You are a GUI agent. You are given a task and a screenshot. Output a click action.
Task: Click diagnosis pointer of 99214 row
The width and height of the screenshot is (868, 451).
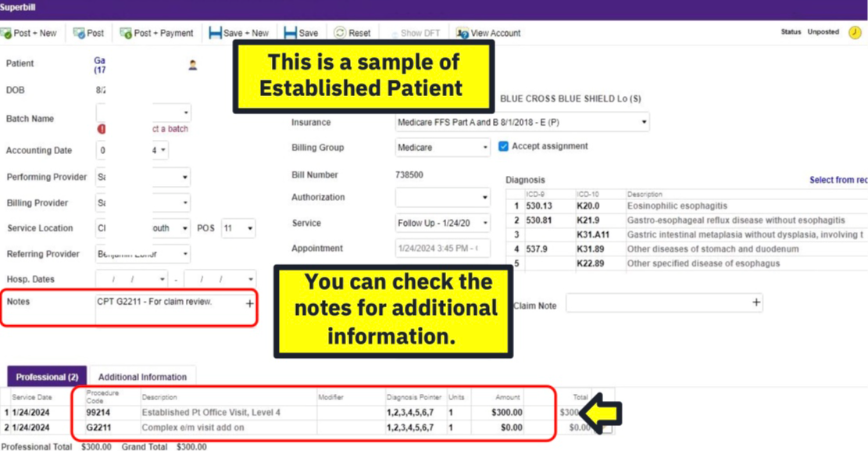[409, 412]
